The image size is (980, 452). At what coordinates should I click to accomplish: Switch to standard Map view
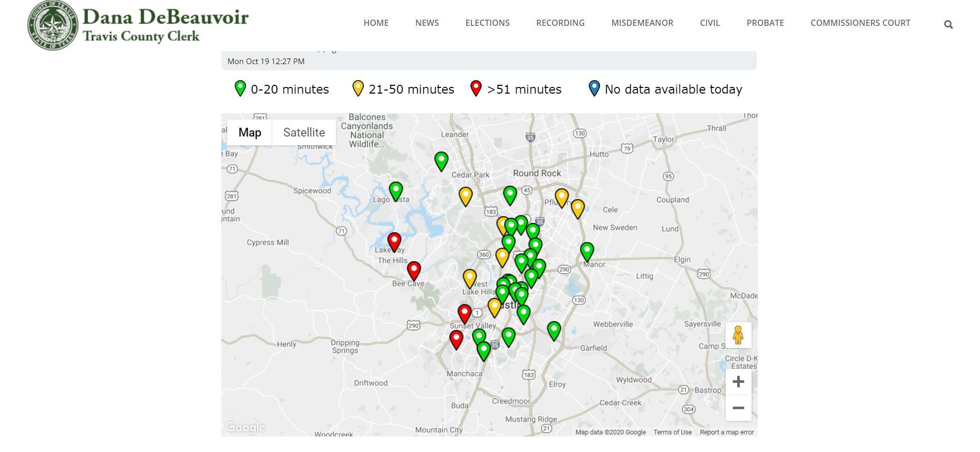coord(250,132)
